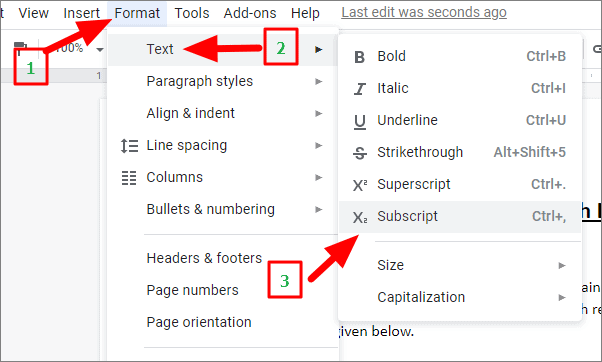602x362 pixels.
Task: Expand the Paragraph styles submenu arrow
Action: [x=318, y=81]
